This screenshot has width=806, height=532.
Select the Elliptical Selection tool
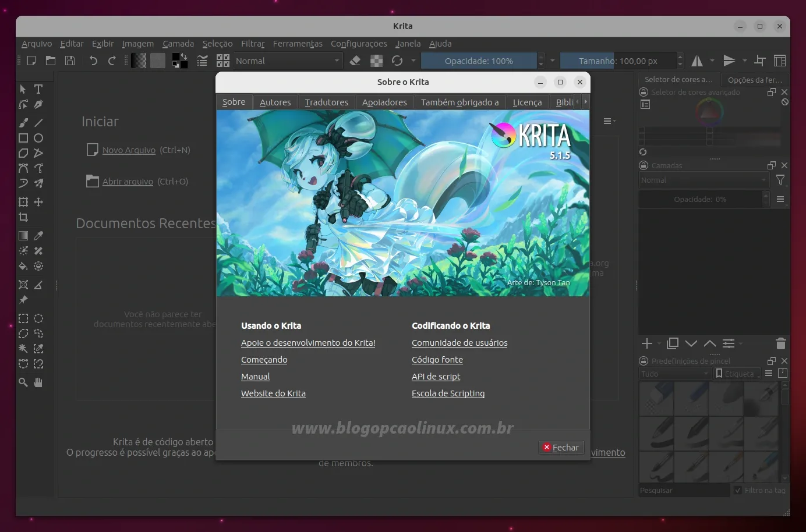[38, 318]
